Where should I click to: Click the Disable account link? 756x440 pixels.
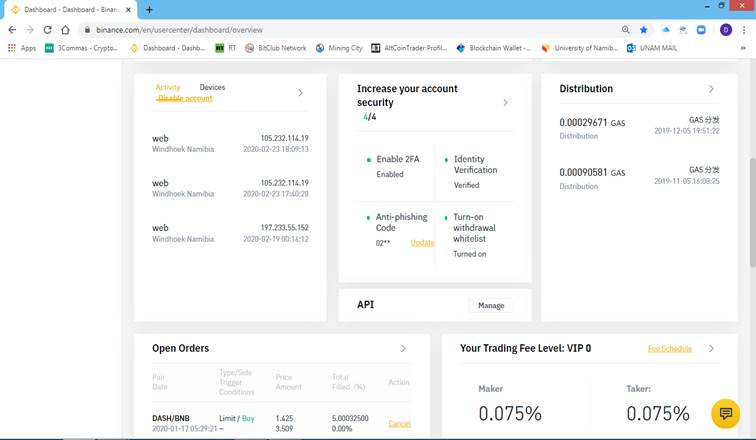point(185,98)
